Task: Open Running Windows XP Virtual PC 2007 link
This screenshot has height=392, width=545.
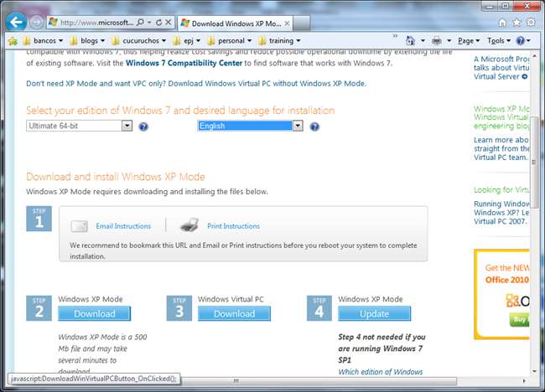Action: click(x=501, y=213)
